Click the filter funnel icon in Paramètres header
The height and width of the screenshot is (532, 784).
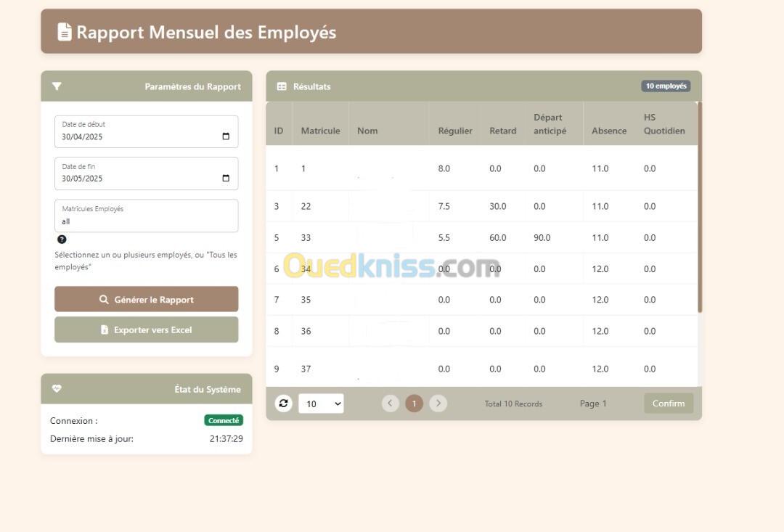pyautogui.click(x=57, y=86)
